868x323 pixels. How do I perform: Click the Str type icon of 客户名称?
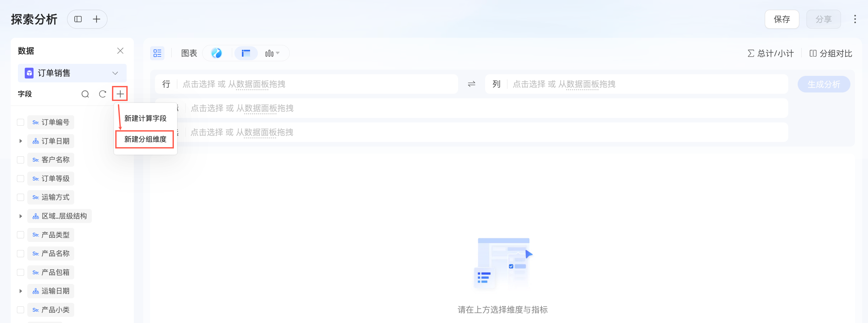tap(36, 160)
